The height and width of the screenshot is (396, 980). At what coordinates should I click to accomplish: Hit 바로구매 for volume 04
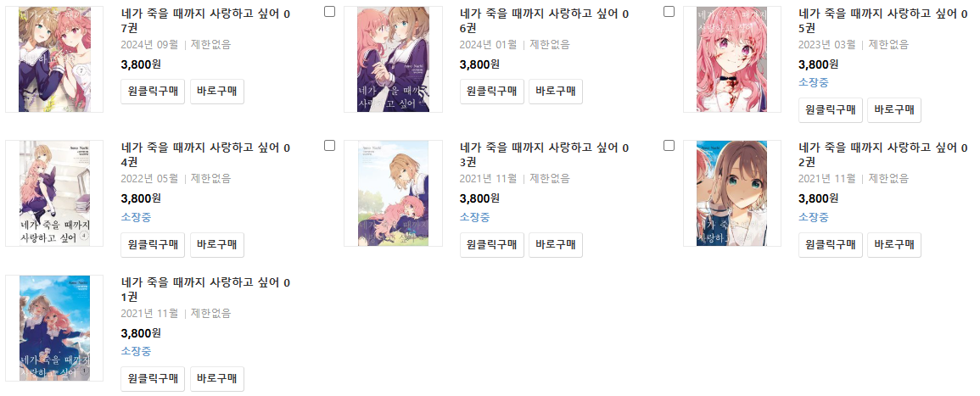217,245
